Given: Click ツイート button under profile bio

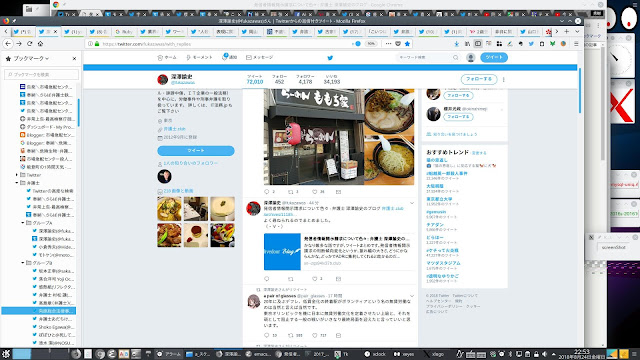Looking at the screenshot, I should (x=196, y=151).
